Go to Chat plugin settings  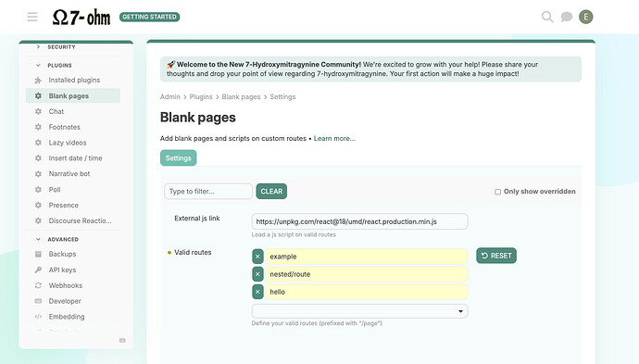coord(56,111)
